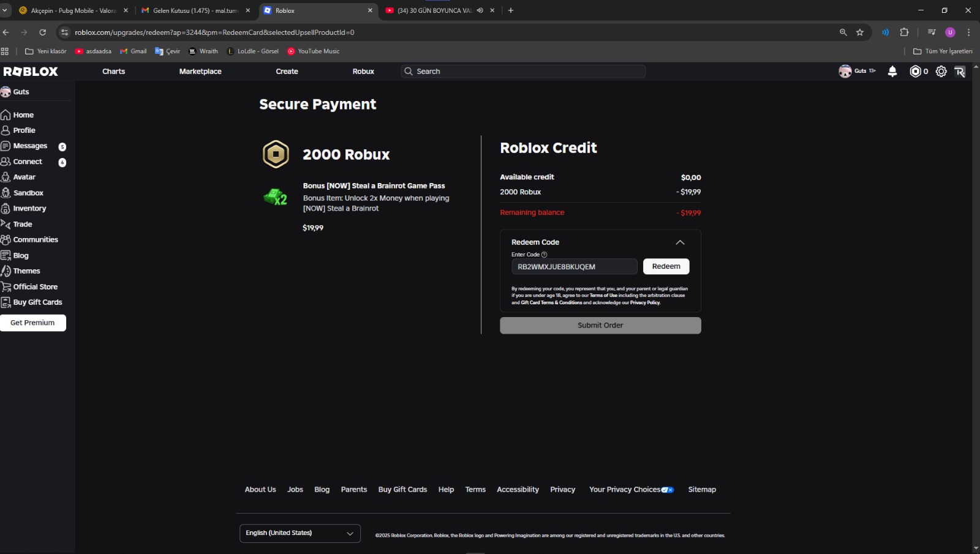The height and width of the screenshot is (554, 980).
Task: Open the Terms of Use link
Action: [x=603, y=296]
